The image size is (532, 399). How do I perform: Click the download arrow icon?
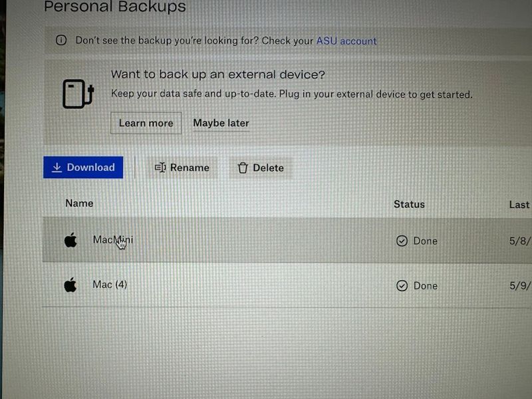point(57,168)
